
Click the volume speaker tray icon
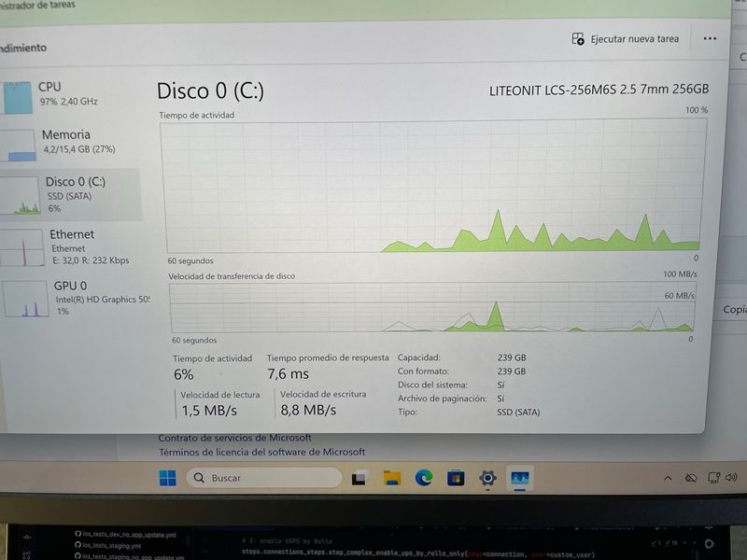tap(731, 477)
